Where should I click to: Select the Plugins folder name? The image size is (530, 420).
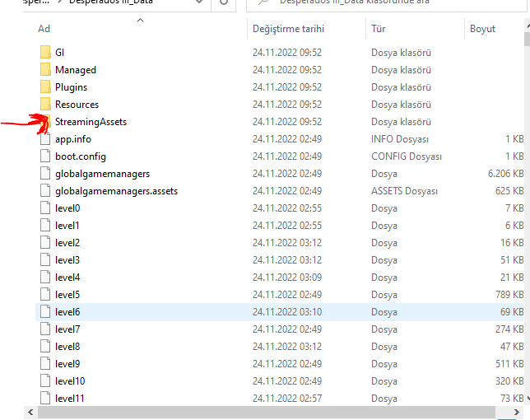pyautogui.click(x=71, y=87)
